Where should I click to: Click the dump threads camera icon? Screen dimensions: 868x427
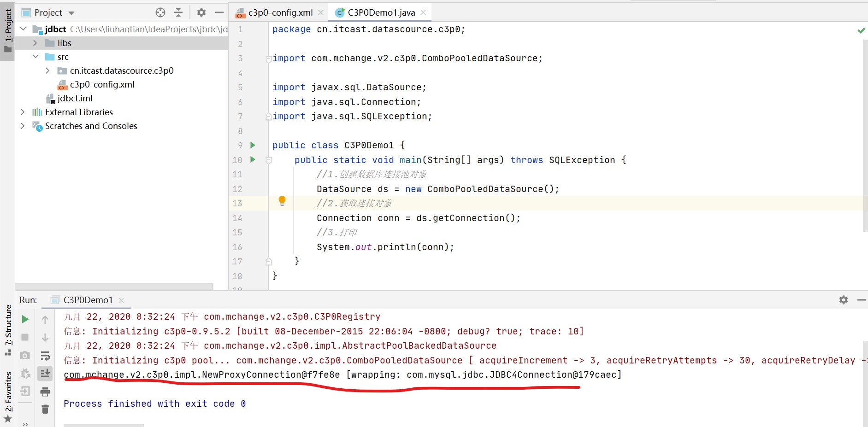[x=25, y=355]
